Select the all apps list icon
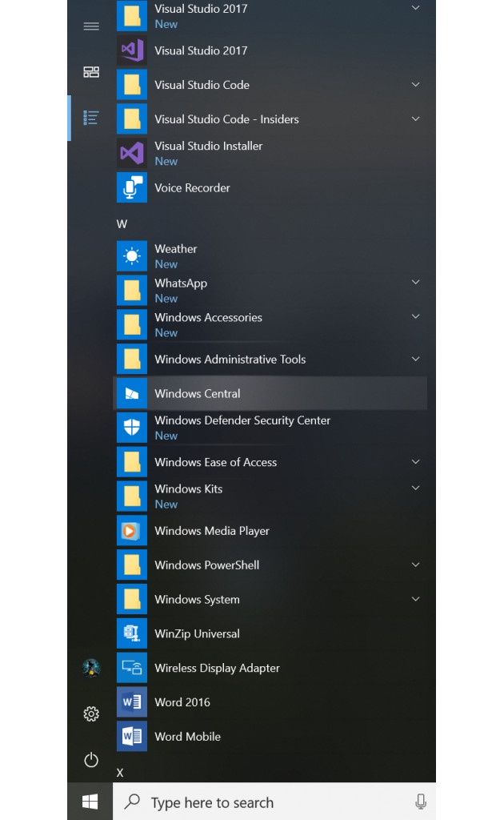Image resolution: width=504 pixels, height=820 pixels. click(x=91, y=118)
